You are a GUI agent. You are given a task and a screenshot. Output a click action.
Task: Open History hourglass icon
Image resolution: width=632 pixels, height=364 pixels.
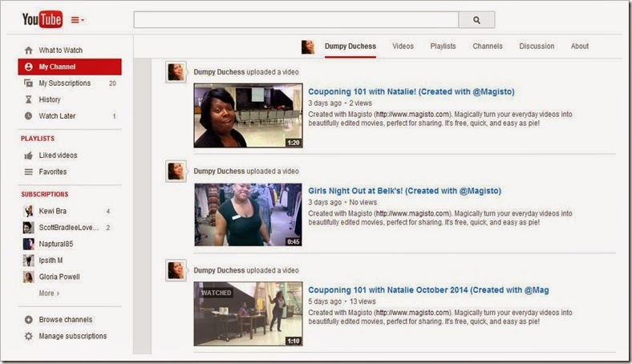[x=29, y=100]
